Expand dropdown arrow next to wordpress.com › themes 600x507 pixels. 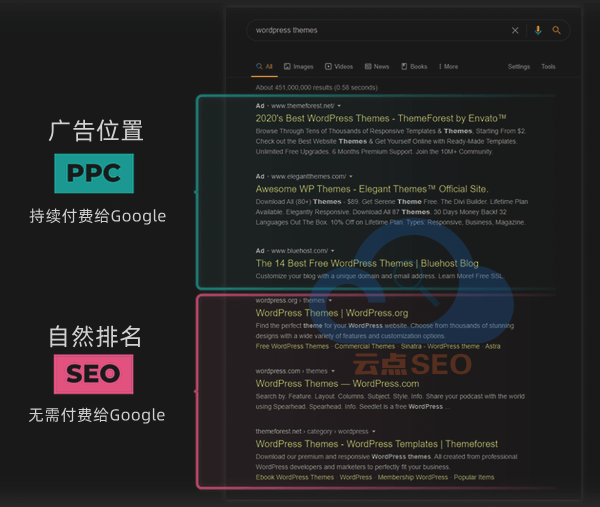(333, 371)
